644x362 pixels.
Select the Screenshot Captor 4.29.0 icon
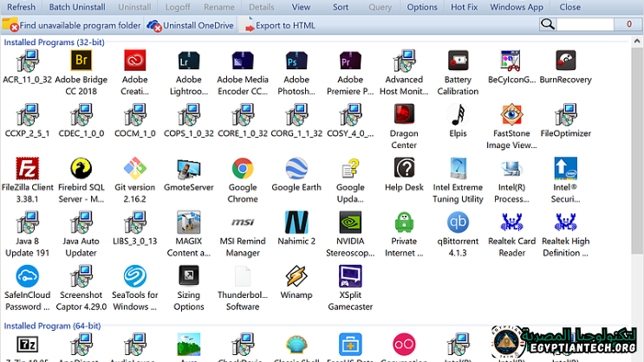[81, 275]
